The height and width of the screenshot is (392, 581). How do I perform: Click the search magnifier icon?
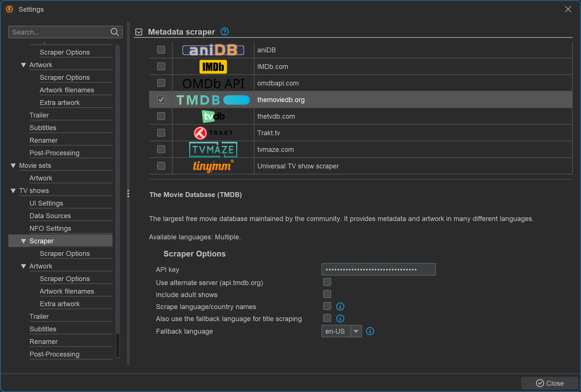pyautogui.click(x=114, y=32)
